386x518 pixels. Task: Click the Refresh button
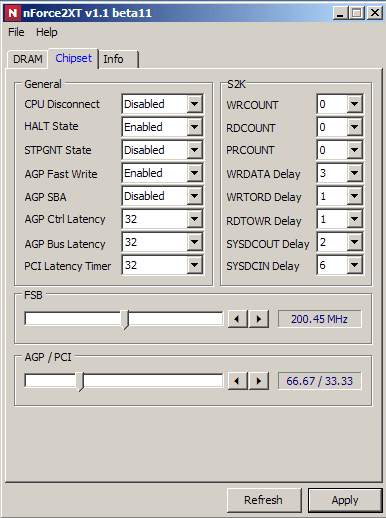[264, 500]
